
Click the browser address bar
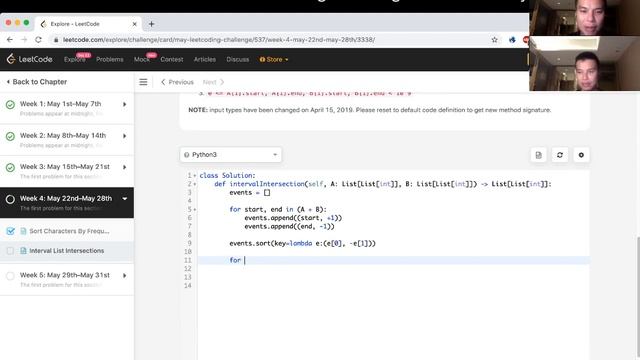[x=269, y=40]
